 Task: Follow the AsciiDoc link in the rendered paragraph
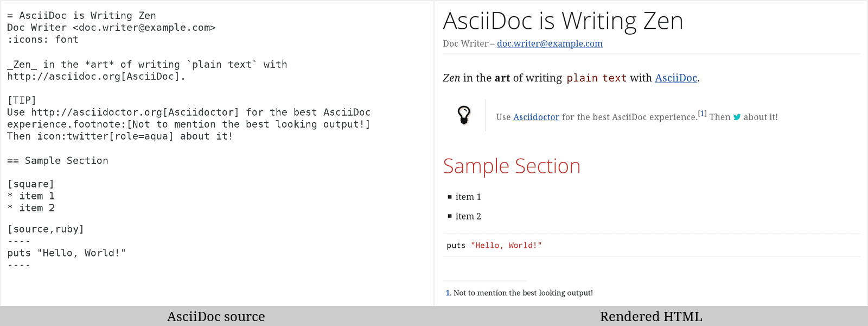[675, 78]
